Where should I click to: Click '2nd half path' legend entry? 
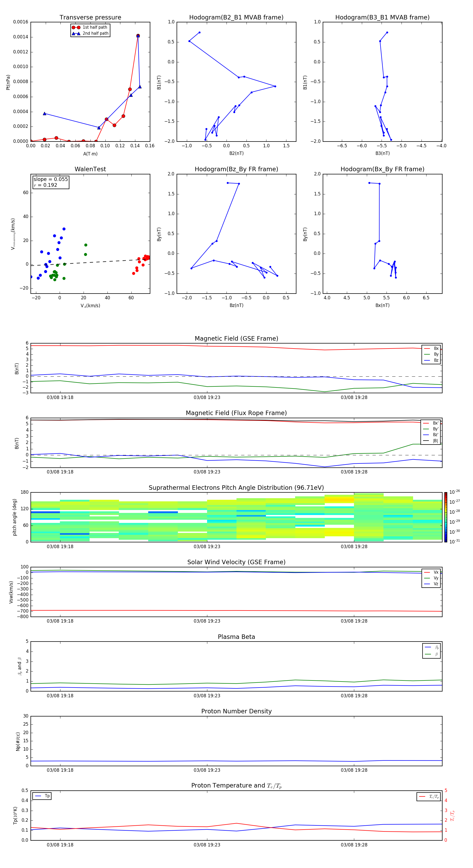coord(90,33)
